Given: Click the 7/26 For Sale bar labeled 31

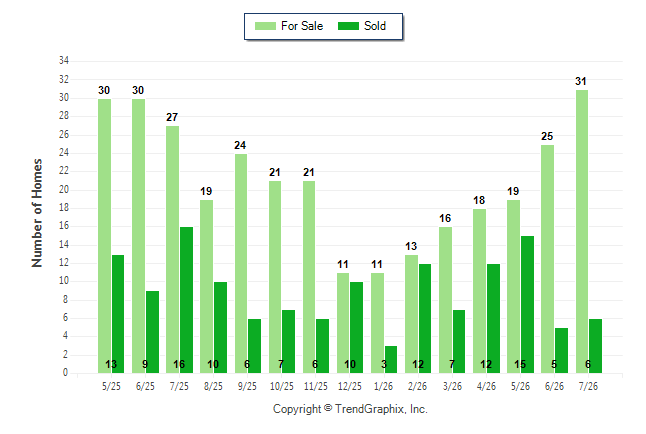Looking at the screenshot, I should tap(582, 232).
